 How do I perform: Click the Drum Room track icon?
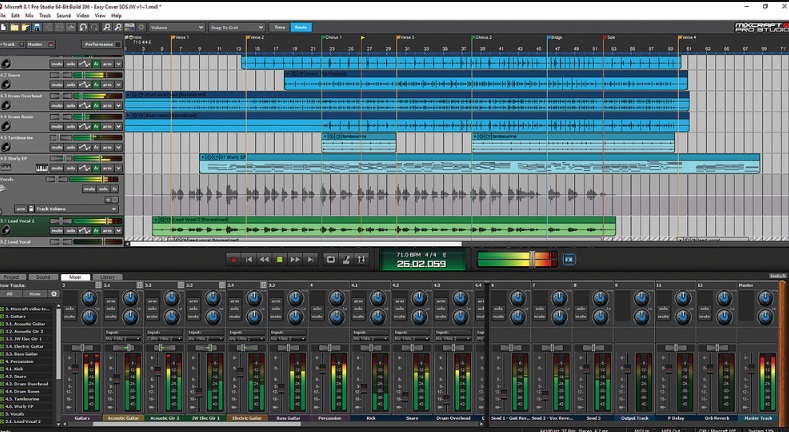click(x=6, y=126)
